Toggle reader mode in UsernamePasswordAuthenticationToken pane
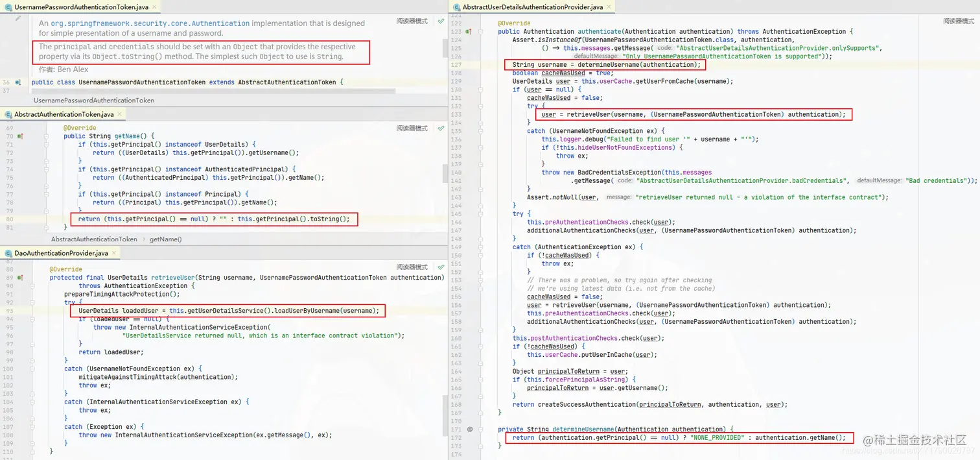 [x=412, y=21]
